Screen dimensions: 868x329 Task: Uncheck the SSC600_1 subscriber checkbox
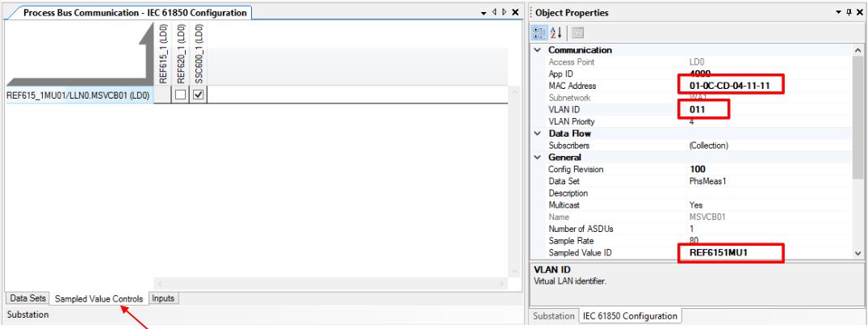(199, 95)
